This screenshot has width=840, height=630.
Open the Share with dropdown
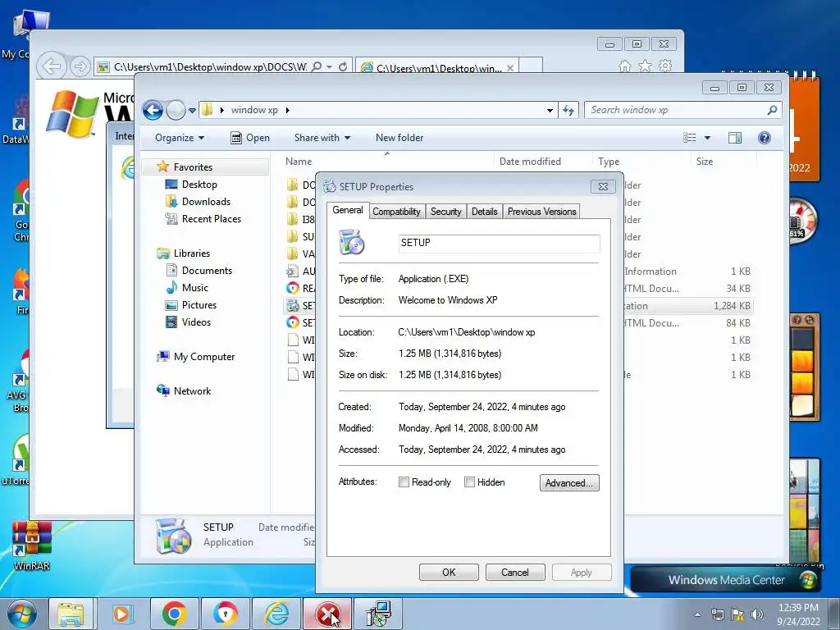[322, 138]
